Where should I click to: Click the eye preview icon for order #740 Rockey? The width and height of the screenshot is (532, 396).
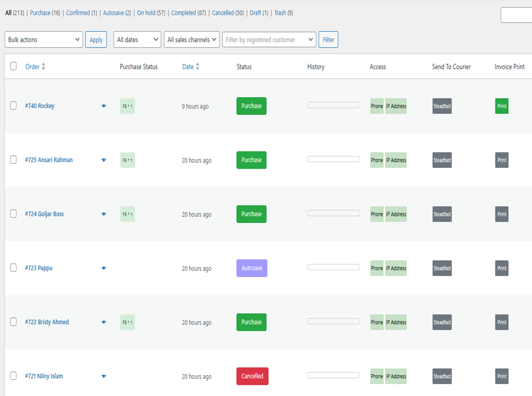[x=103, y=105]
